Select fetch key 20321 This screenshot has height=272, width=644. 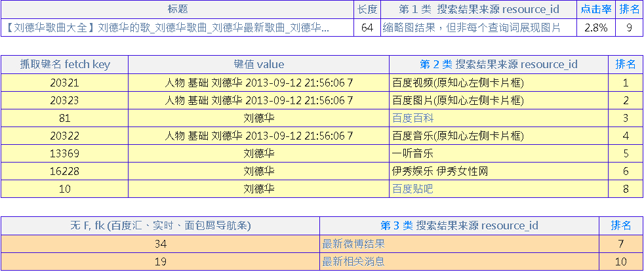pos(64,83)
